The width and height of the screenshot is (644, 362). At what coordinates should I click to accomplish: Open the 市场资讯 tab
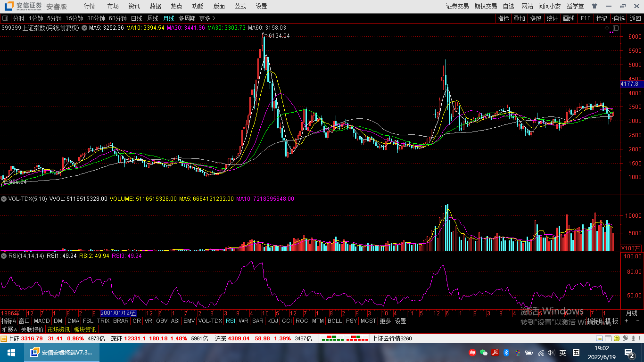(58, 329)
